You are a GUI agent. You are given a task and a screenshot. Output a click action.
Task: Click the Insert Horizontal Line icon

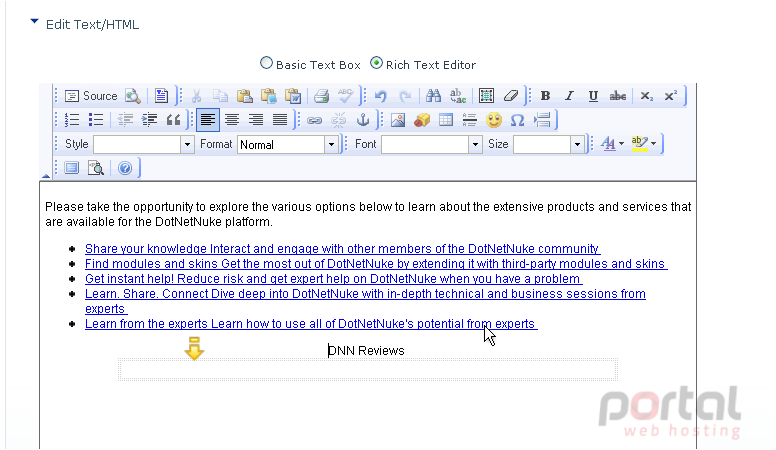(x=470, y=120)
